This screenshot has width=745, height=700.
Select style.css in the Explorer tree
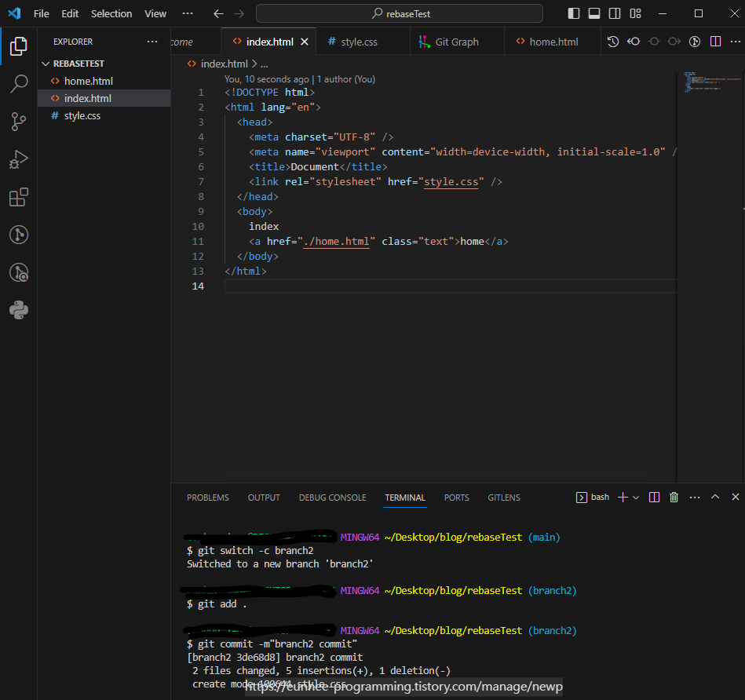(82, 115)
